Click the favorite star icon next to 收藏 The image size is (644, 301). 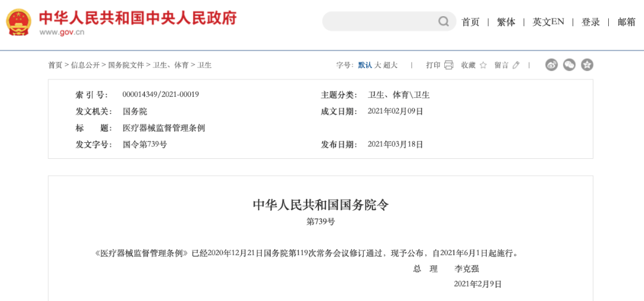(483, 65)
